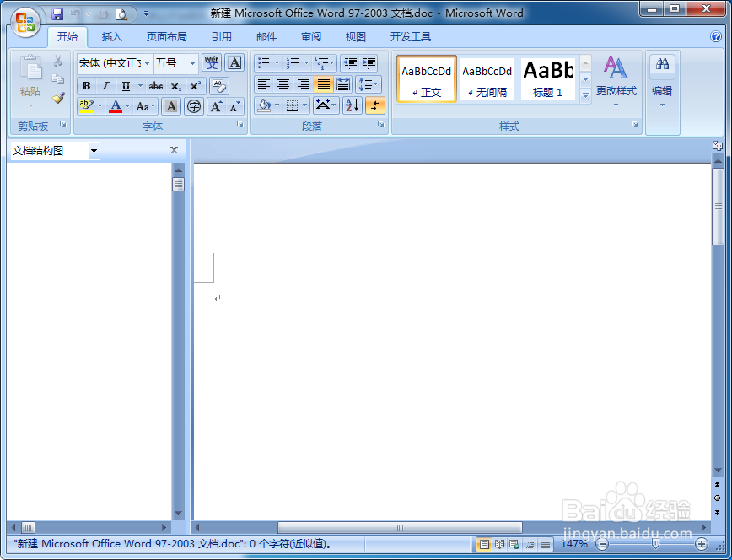This screenshot has width=732, height=560.
Task: Open the font name dropdown (宋体)
Action: pos(147,63)
